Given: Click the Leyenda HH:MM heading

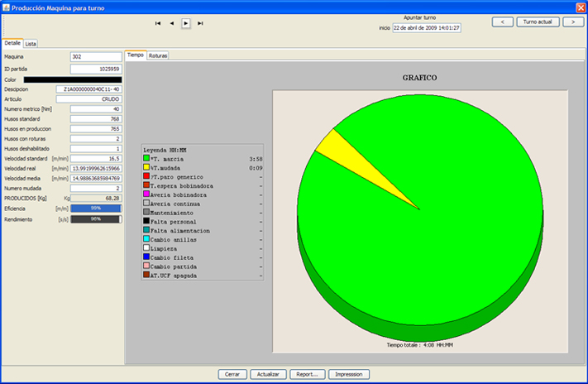Looking at the screenshot, I should point(165,150).
